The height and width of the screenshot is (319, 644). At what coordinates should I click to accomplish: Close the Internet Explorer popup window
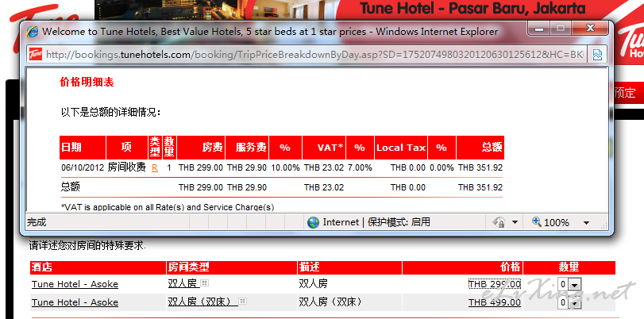pos(590,29)
